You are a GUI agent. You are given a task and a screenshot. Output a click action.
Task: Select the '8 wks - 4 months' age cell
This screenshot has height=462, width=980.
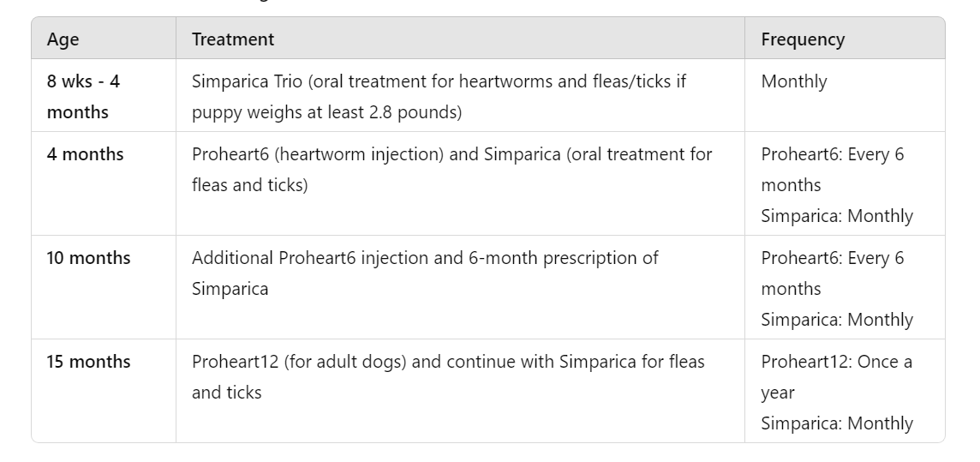click(x=83, y=97)
